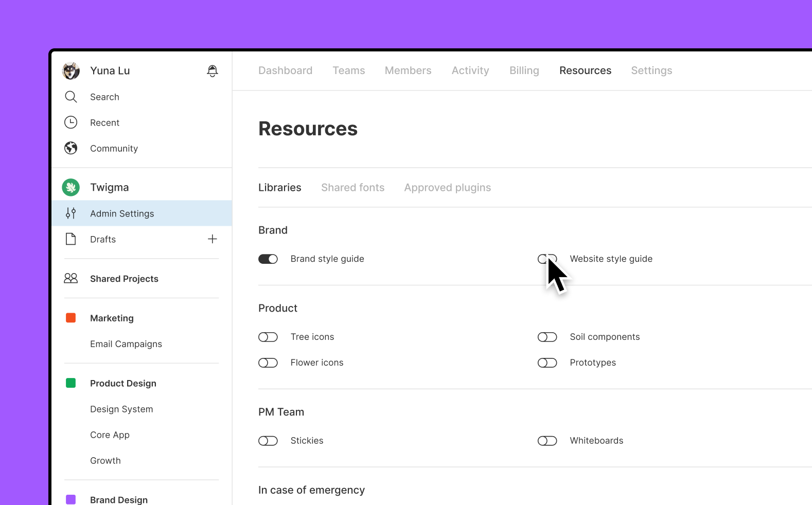Click the Website style guide label
The image size is (812, 505).
pyautogui.click(x=611, y=259)
